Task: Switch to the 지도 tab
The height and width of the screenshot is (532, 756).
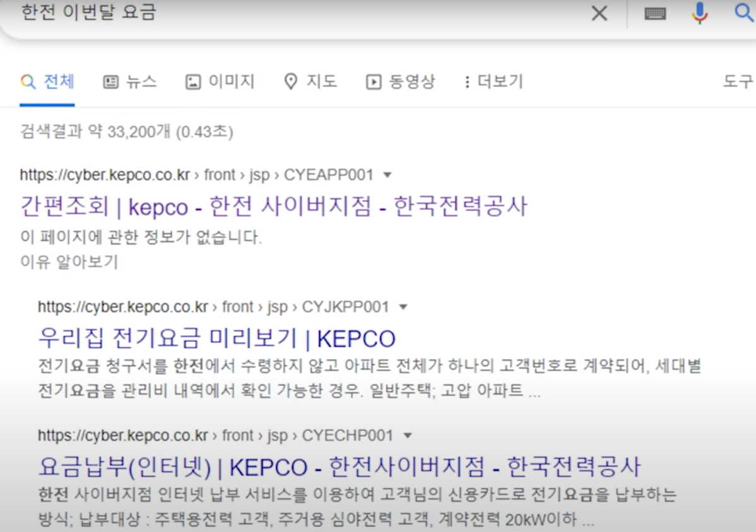Action: [310, 81]
